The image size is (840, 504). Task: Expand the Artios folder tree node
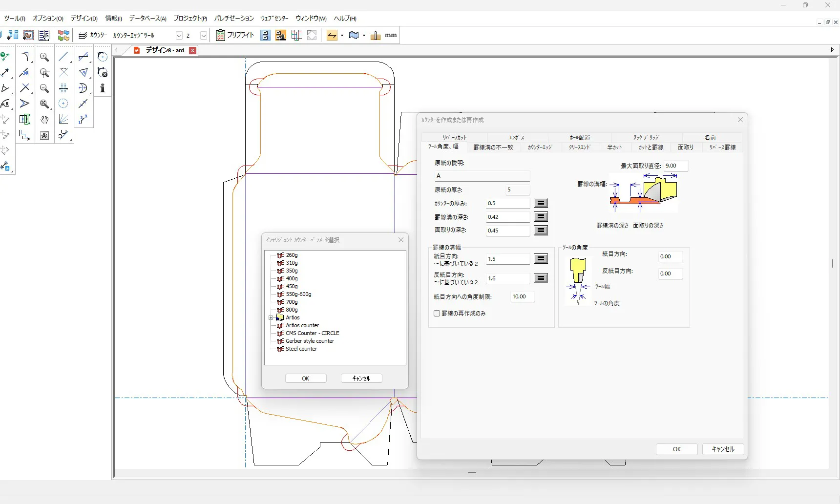click(271, 318)
